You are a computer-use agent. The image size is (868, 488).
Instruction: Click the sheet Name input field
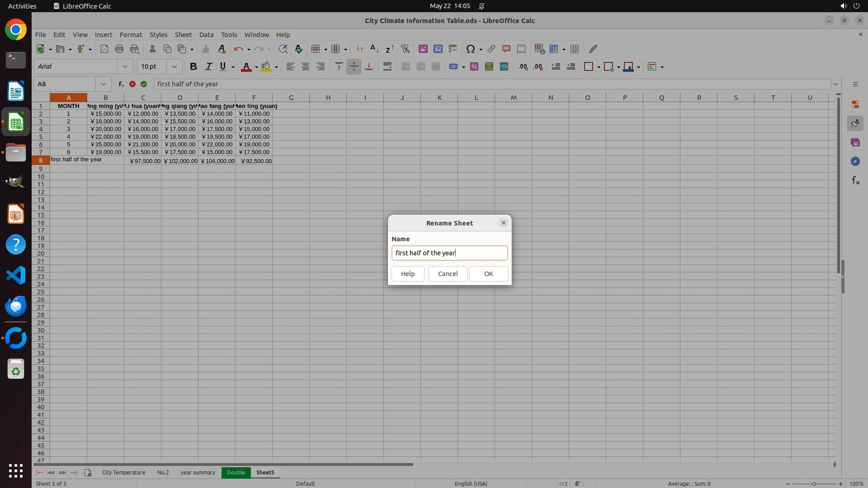pyautogui.click(x=449, y=253)
